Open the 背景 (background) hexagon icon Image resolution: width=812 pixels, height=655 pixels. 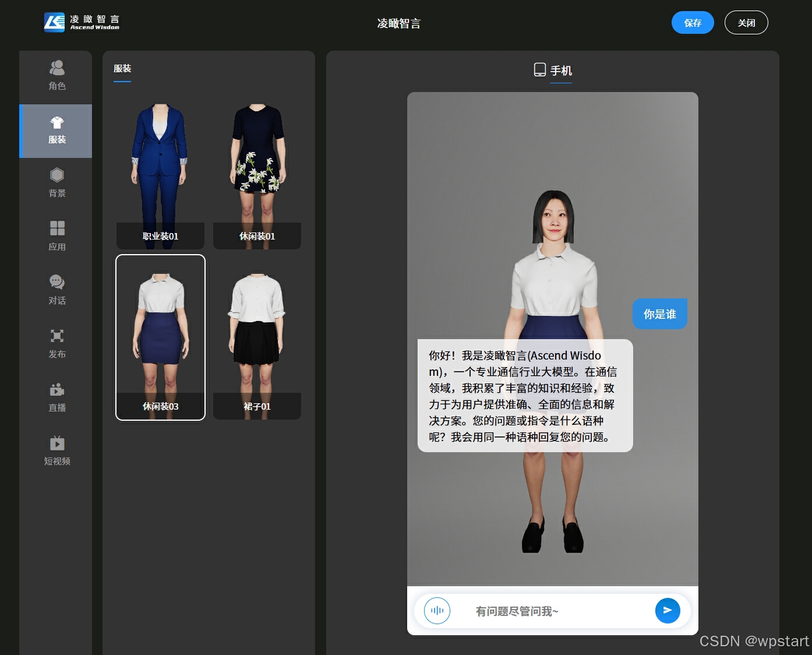57,175
